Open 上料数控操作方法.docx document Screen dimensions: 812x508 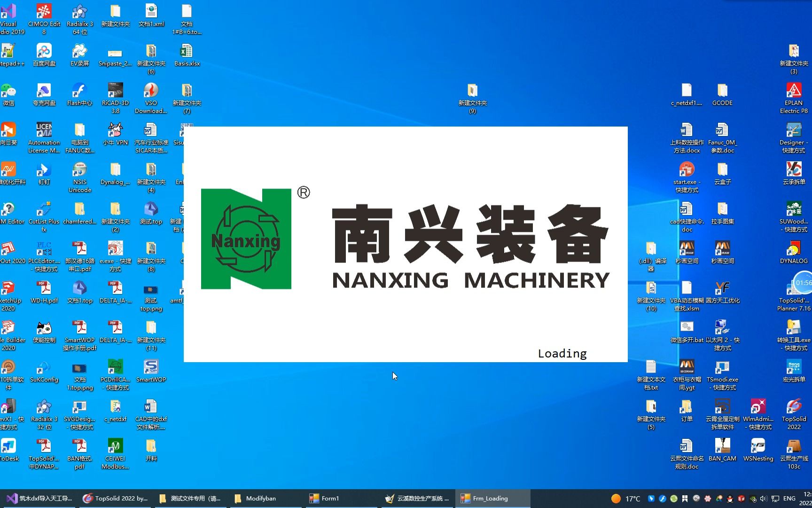(x=687, y=137)
